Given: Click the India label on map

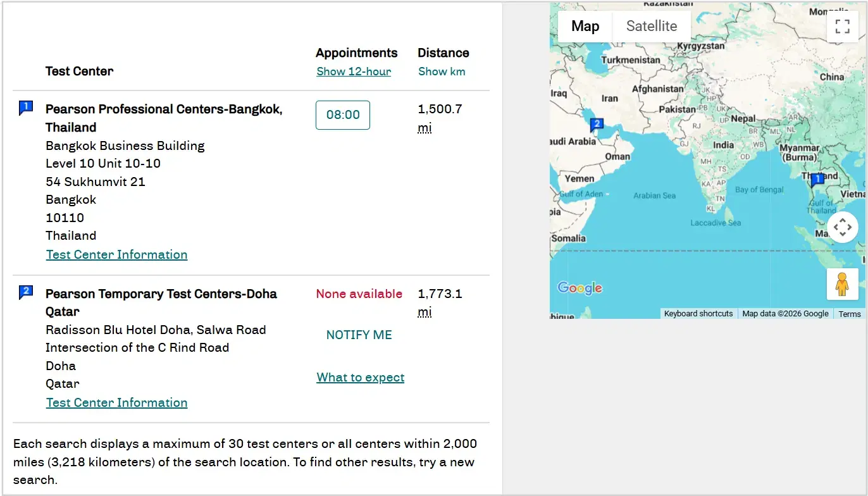Looking at the screenshot, I should [x=724, y=144].
